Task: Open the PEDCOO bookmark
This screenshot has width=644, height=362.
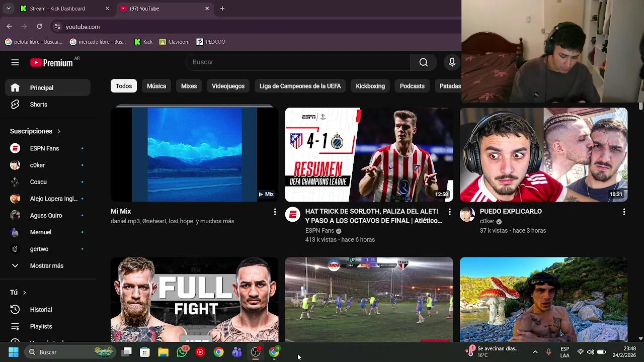Action: pos(211,42)
